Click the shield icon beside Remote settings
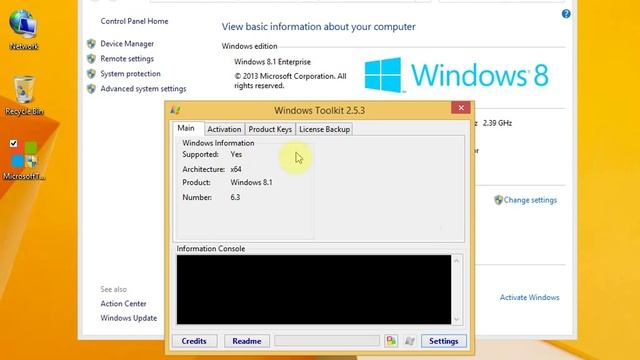The height and width of the screenshot is (360, 640). pyautogui.click(x=91, y=59)
